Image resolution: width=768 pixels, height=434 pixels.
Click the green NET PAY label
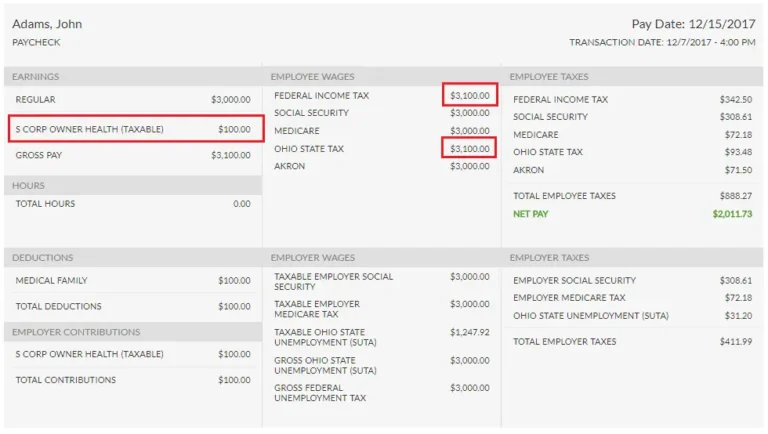pyautogui.click(x=530, y=214)
